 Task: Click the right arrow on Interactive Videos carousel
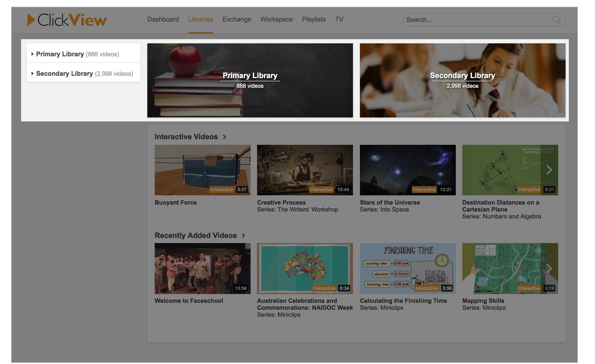click(x=549, y=170)
